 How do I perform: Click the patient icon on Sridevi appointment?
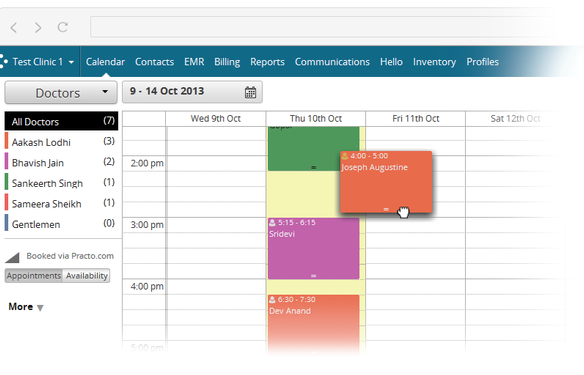[273, 222]
